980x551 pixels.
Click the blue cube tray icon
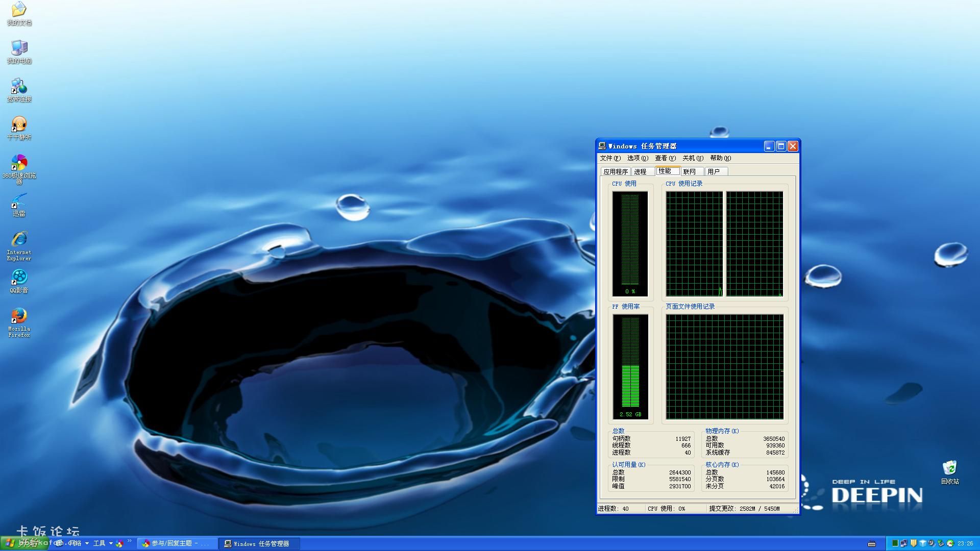pyautogui.click(x=923, y=543)
